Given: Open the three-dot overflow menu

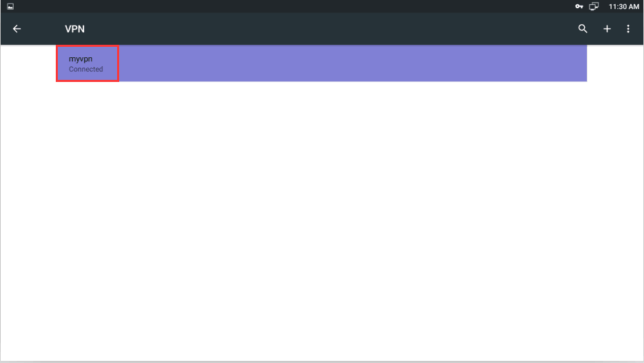Looking at the screenshot, I should pyautogui.click(x=628, y=29).
